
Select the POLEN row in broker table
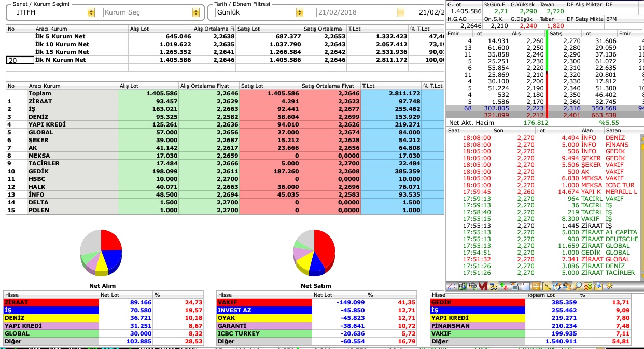click(225, 210)
